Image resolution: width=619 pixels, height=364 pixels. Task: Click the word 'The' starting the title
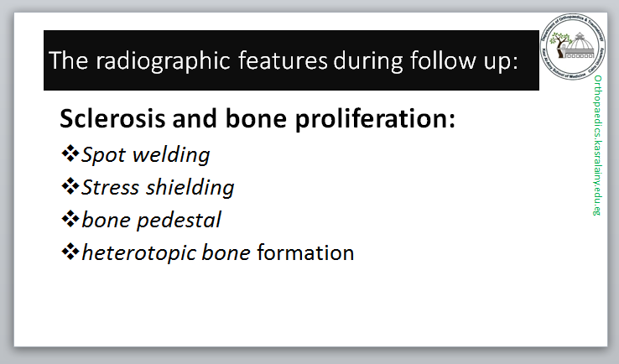(x=67, y=61)
